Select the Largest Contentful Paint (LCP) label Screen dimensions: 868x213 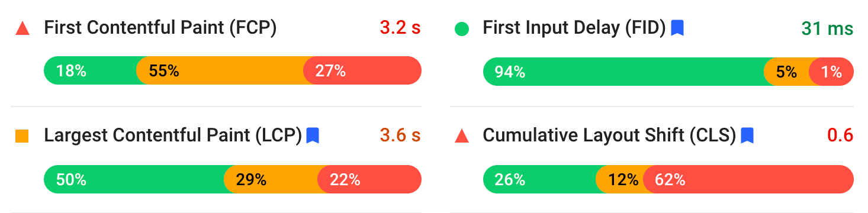(x=173, y=135)
